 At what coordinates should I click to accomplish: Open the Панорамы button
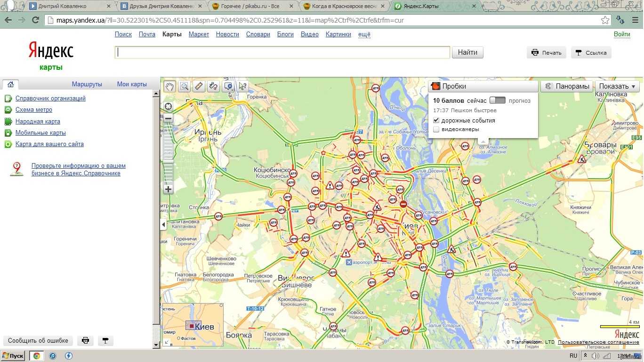pyautogui.click(x=567, y=86)
